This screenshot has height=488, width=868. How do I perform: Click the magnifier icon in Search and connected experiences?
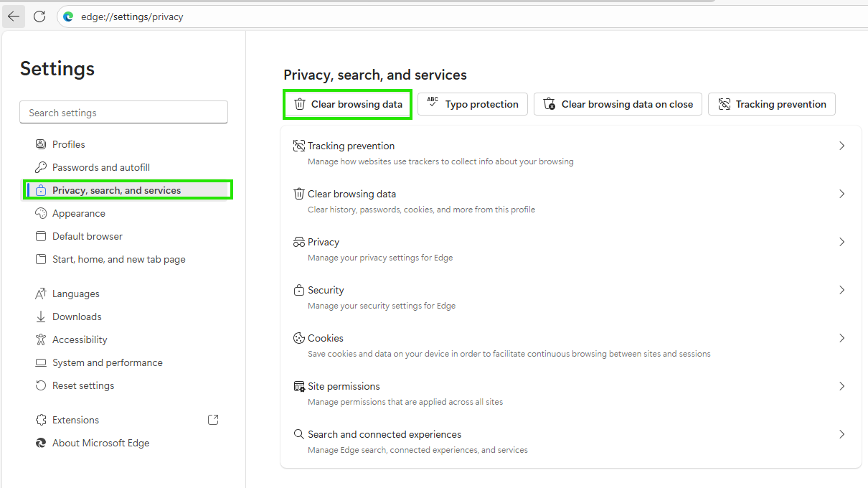pyautogui.click(x=299, y=434)
